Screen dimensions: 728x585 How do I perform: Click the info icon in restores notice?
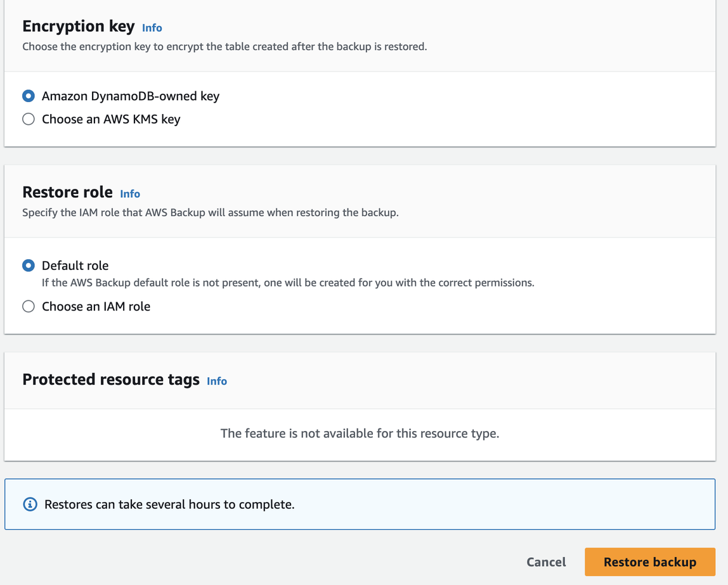coord(30,505)
